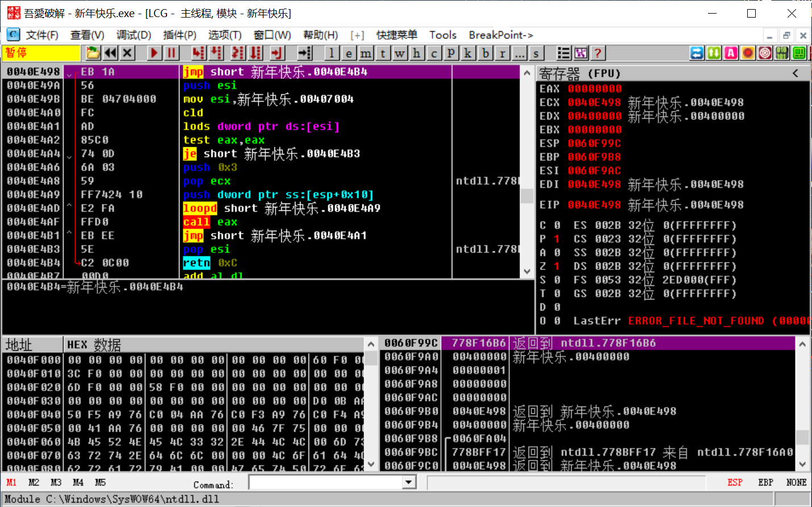Click the Open file toolbar icon
The height and width of the screenshot is (507, 812).
93,53
